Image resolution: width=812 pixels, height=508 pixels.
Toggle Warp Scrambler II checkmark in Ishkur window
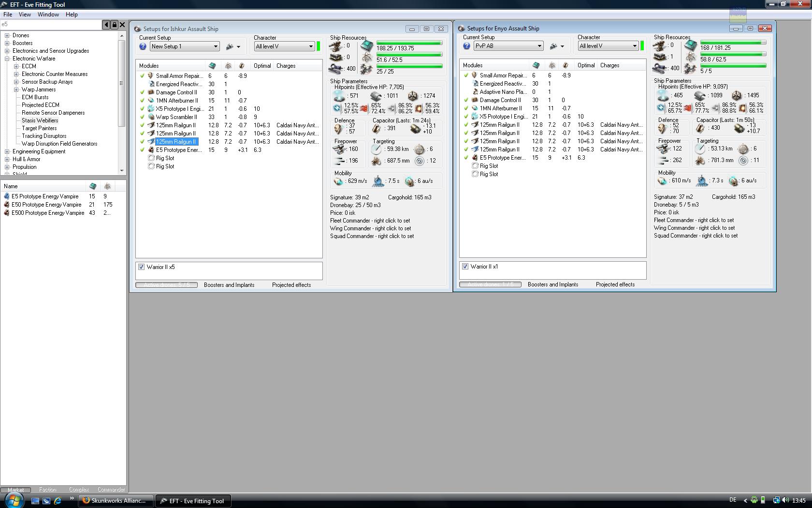tap(142, 117)
